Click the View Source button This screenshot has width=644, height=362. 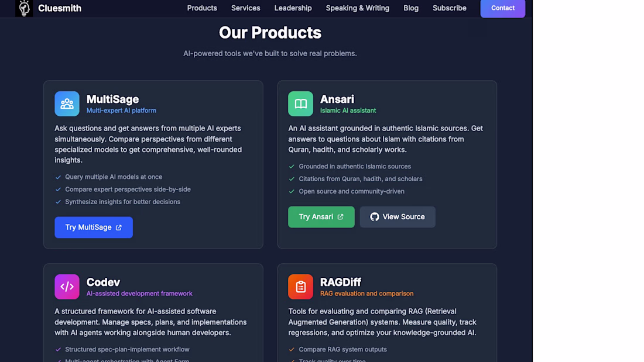click(x=398, y=217)
